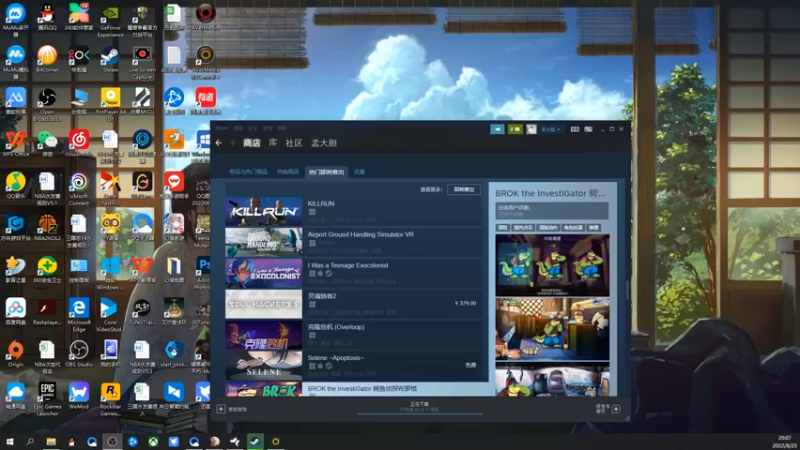This screenshot has width=800, height=450.
Task: Open the 社区 community section
Action: pos(293,143)
